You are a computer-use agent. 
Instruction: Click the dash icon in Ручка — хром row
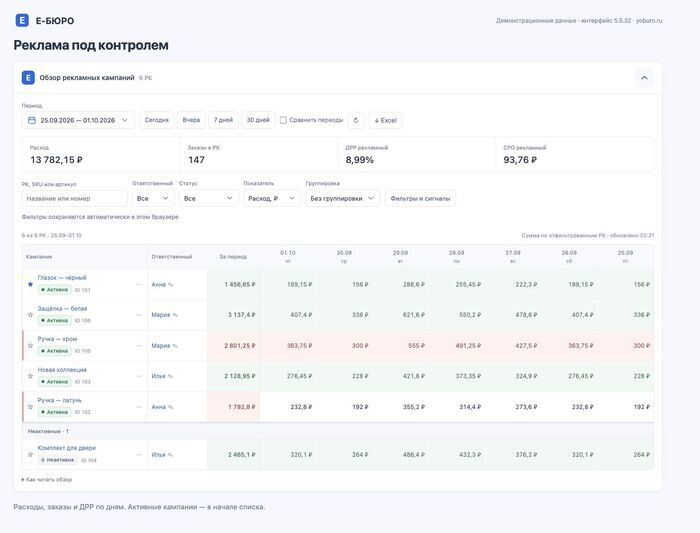(139, 346)
